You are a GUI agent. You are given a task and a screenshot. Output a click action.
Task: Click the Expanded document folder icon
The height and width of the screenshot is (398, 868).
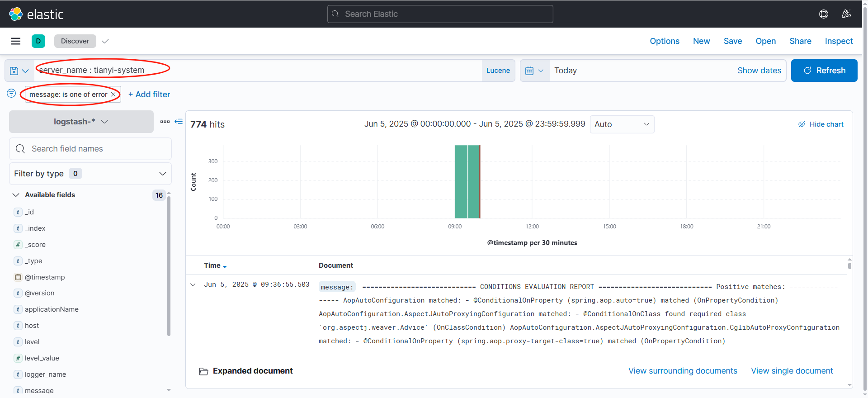203,371
